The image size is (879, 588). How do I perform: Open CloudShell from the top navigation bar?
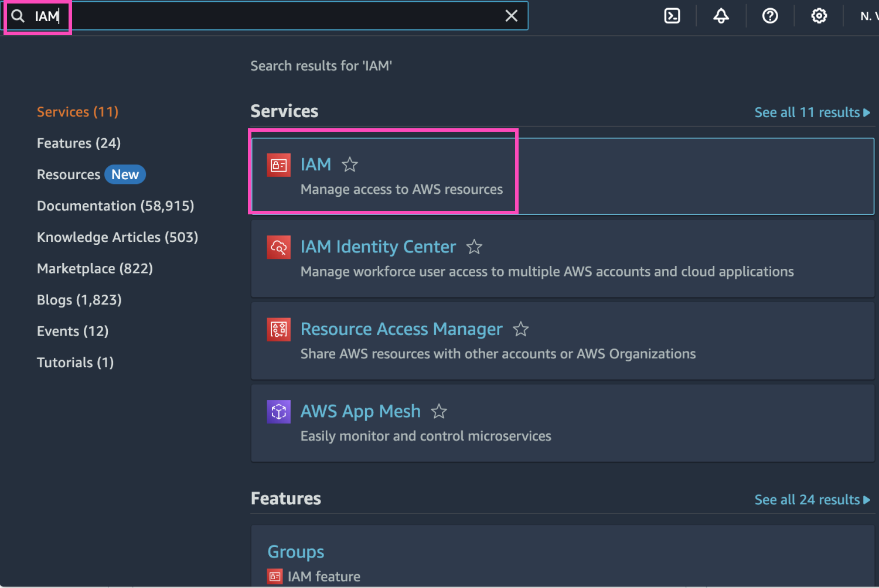[x=672, y=16]
